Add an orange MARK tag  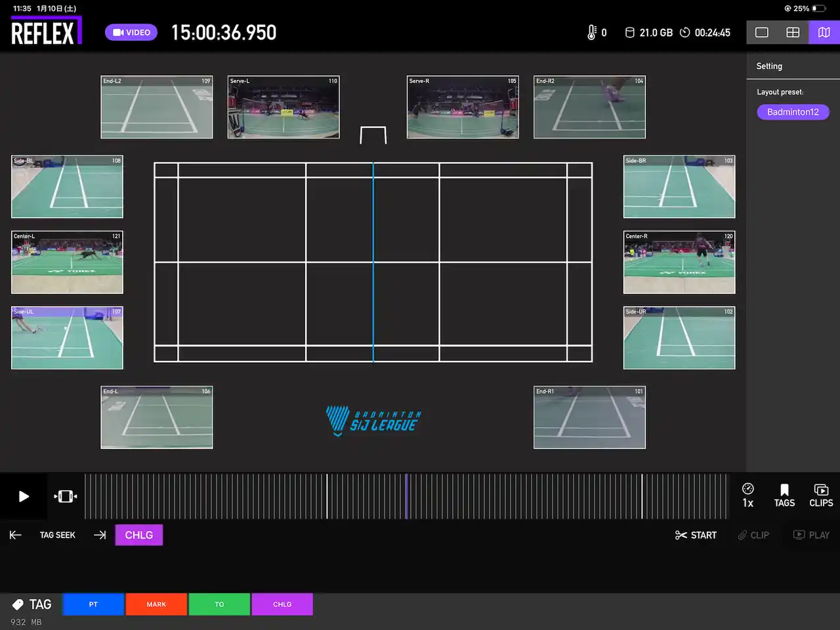coord(156,604)
